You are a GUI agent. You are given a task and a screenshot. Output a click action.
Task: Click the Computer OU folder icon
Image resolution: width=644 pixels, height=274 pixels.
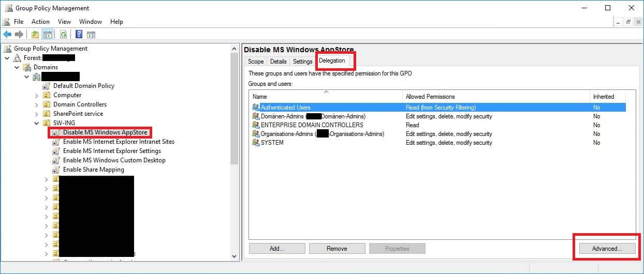point(47,95)
